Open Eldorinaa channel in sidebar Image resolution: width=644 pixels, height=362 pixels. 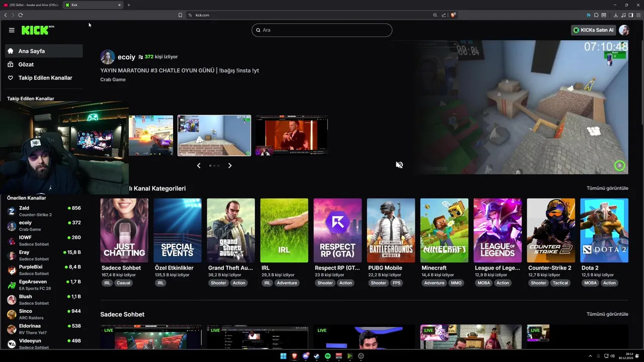click(x=44, y=329)
